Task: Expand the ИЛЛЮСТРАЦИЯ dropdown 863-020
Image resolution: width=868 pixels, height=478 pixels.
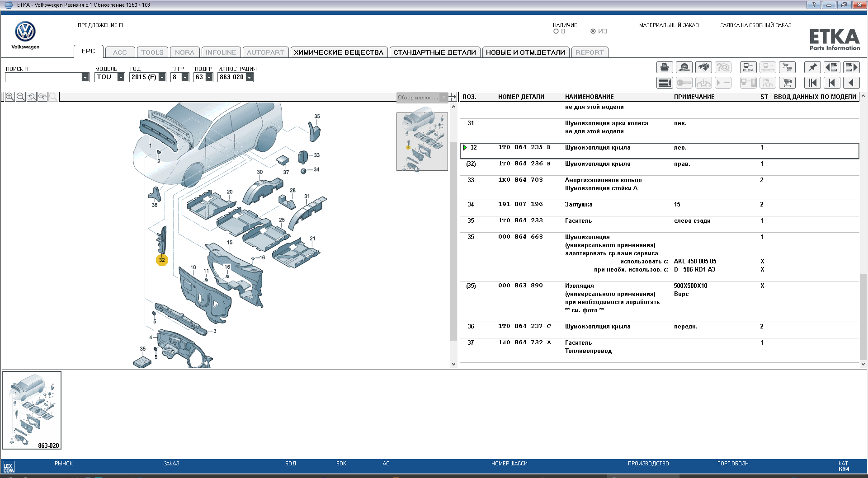Action: [x=249, y=77]
